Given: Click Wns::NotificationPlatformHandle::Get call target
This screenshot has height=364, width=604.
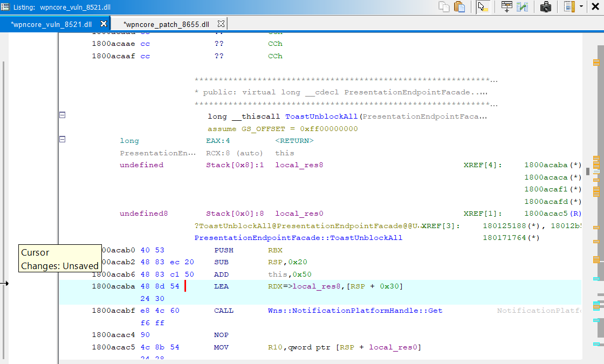Looking at the screenshot, I should [355, 311].
